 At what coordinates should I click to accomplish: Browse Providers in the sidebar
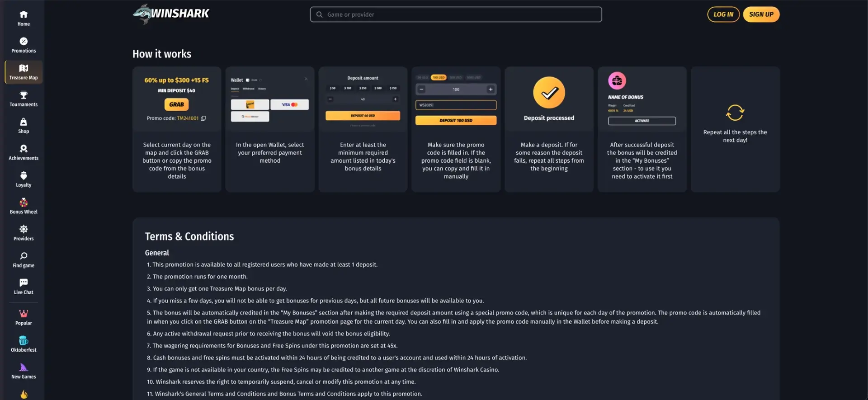point(24,233)
